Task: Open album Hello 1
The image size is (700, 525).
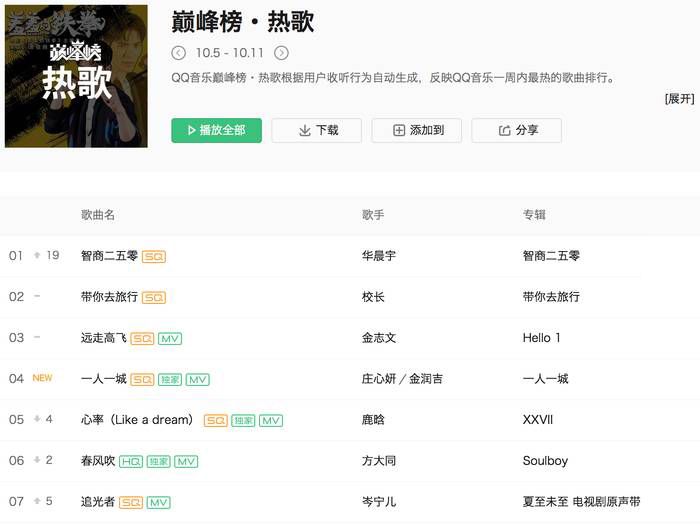Action: click(x=542, y=338)
